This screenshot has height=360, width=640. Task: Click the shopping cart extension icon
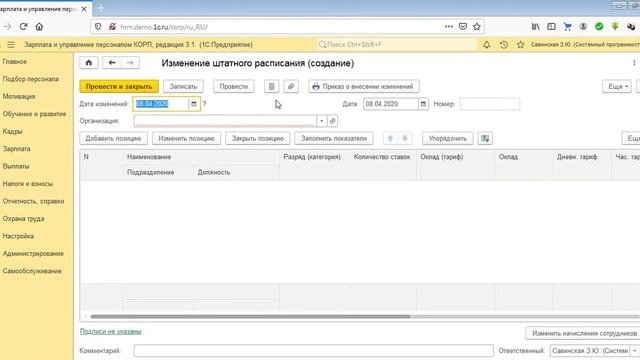pos(567,27)
